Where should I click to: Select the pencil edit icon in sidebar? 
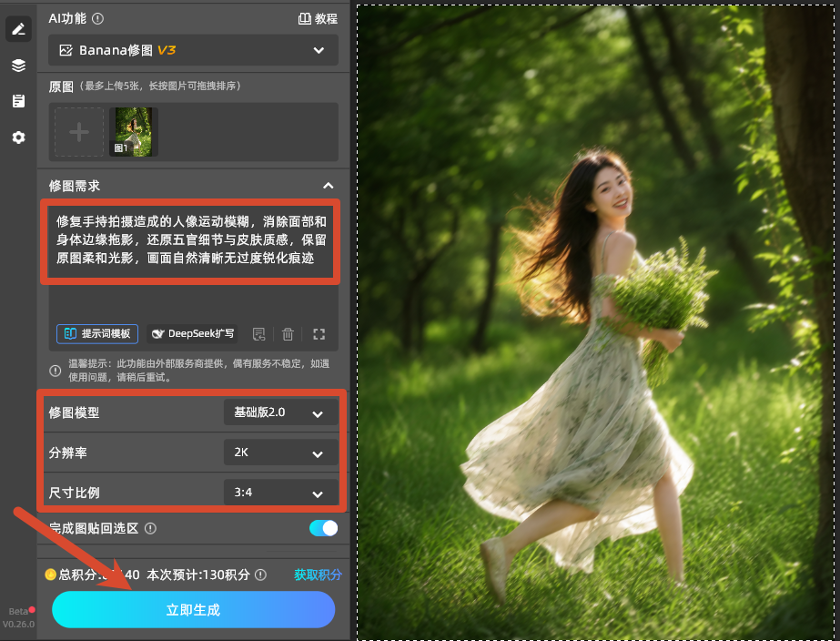[19, 28]
